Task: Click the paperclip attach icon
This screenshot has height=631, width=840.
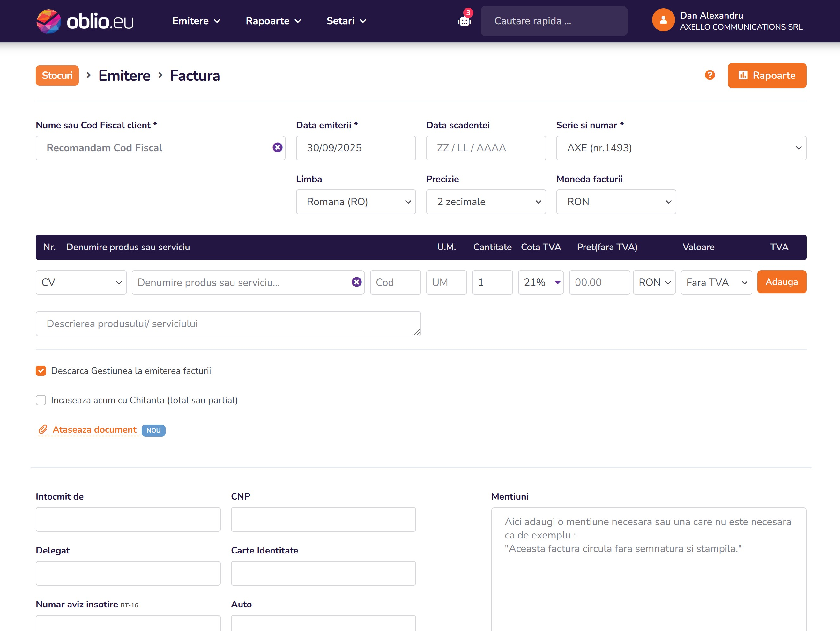Action: [x=43, y=429]
